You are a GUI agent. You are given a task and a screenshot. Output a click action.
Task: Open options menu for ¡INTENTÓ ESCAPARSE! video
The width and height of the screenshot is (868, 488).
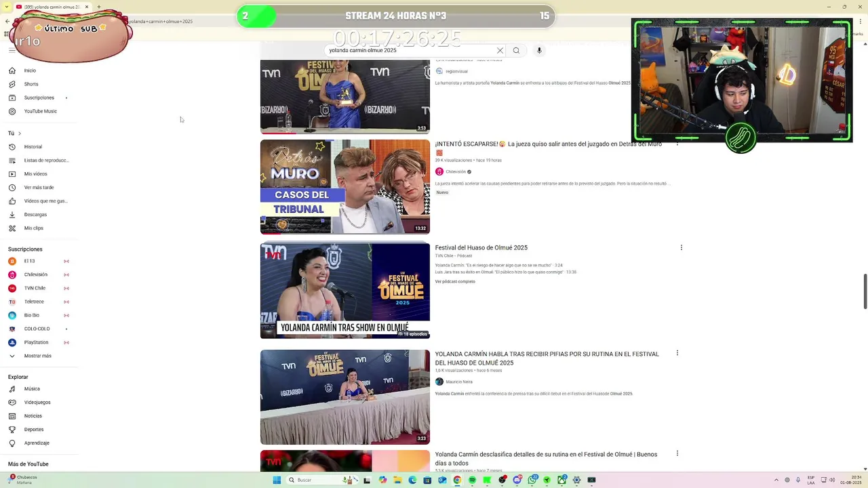677,144
